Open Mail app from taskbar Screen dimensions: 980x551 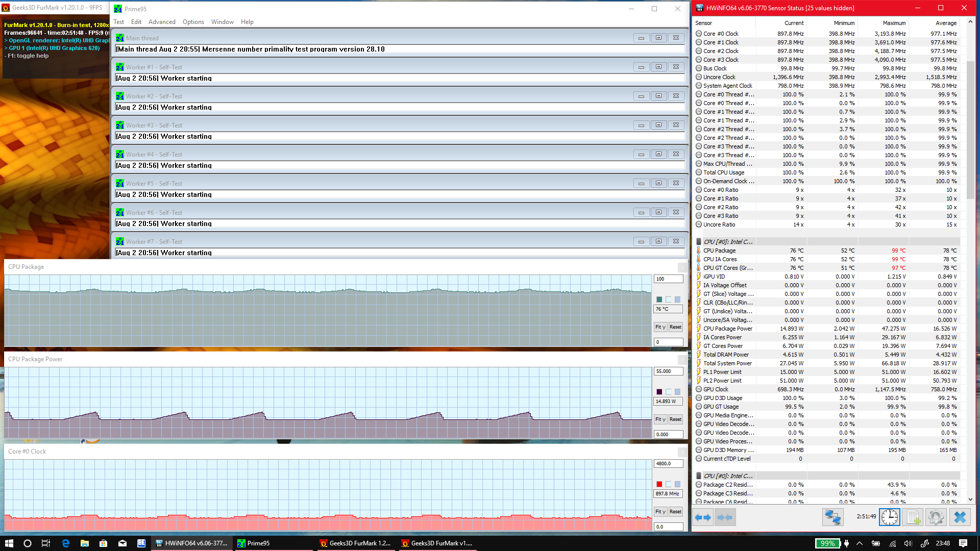(x=122, y=543)
